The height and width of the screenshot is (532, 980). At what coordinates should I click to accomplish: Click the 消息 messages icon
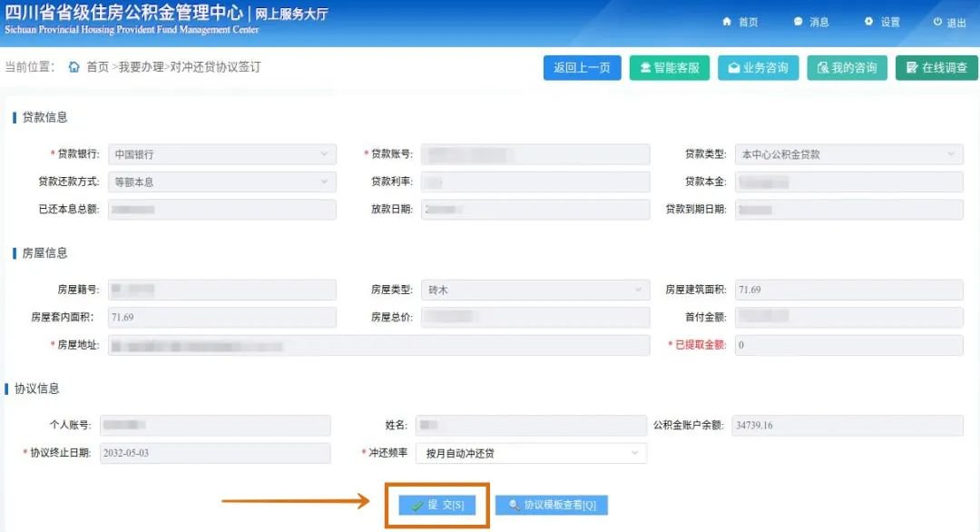point(810,21)
